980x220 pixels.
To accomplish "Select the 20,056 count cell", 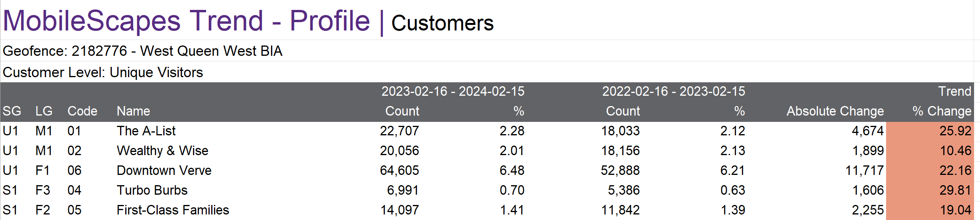I will tap(399, 151).
